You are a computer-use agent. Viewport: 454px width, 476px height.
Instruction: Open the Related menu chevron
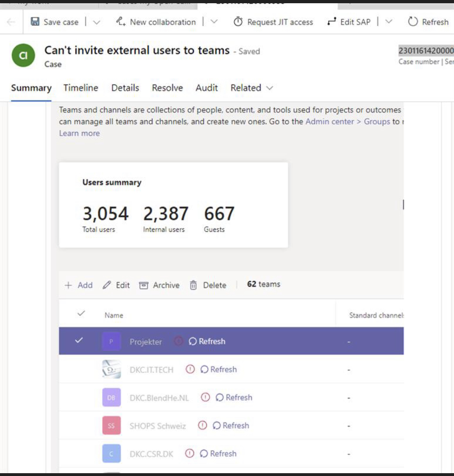coord(270,88)
